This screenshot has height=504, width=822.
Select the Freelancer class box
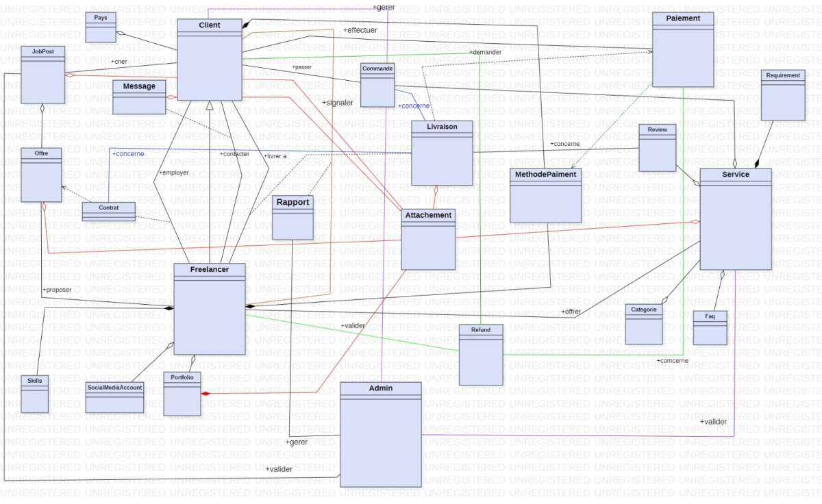210,309
